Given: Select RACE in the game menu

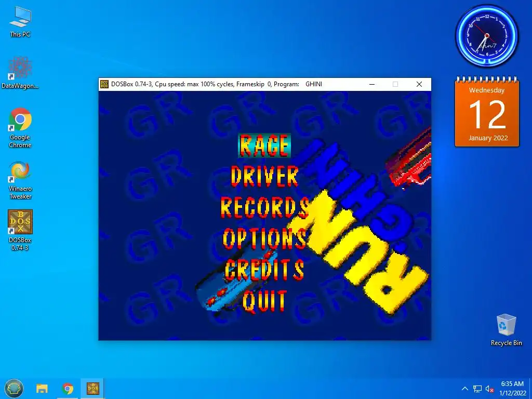Looking at the screenshot, I should (264, 145).
